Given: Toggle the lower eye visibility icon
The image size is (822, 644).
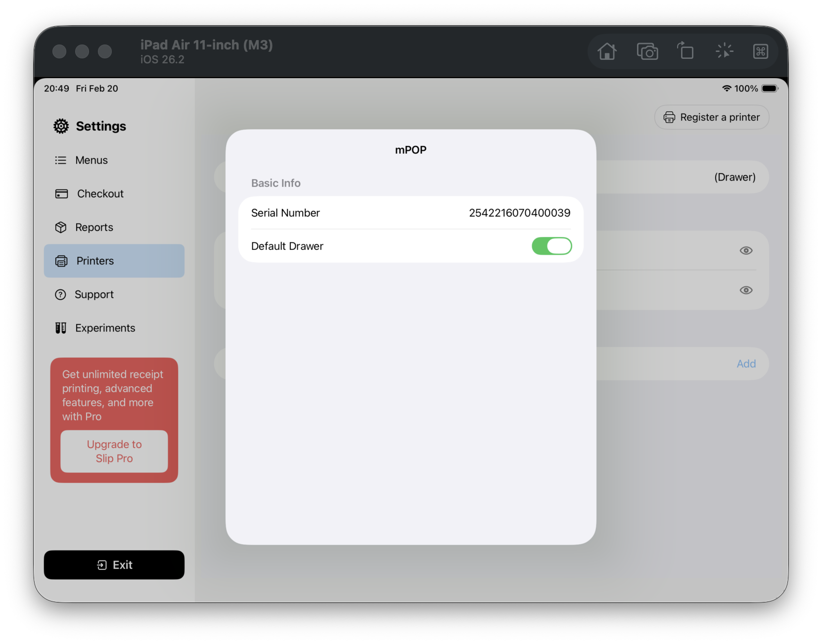Looking at the screenshot, I should click(x=746, y=290).
